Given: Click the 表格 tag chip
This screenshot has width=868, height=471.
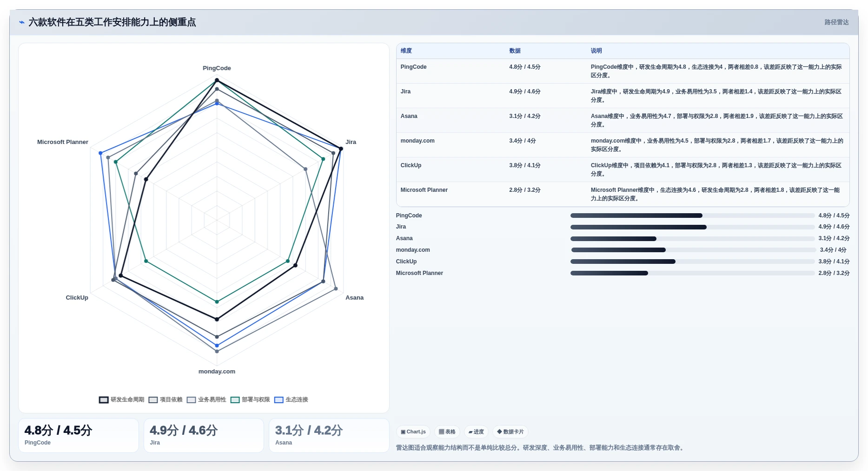Looking at the screenshot, I should click(x=447, y=432).
